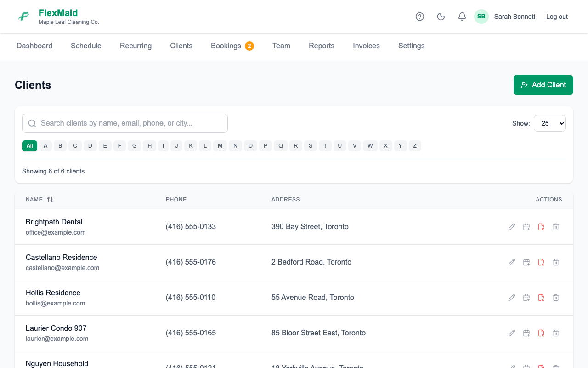Filter clients by letter N
This screenshot has height=368, width=588.
235,146
